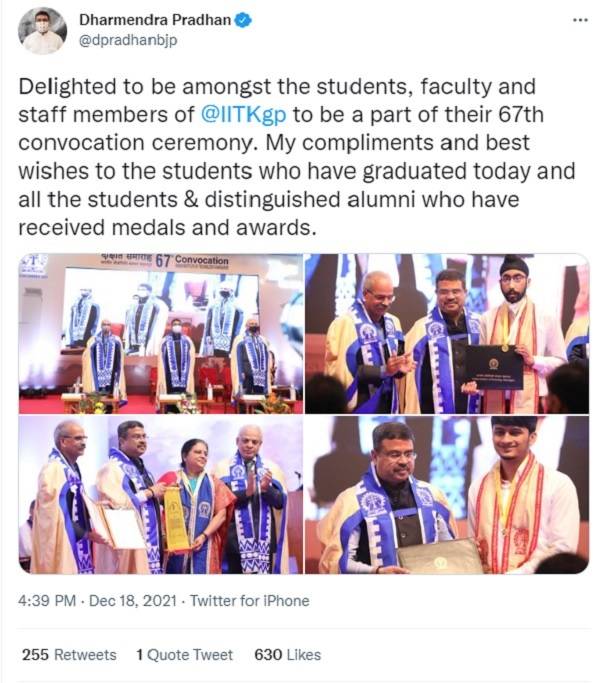
Task: Open the bottom-left photo with woman awardee
Action: point(160,495)
